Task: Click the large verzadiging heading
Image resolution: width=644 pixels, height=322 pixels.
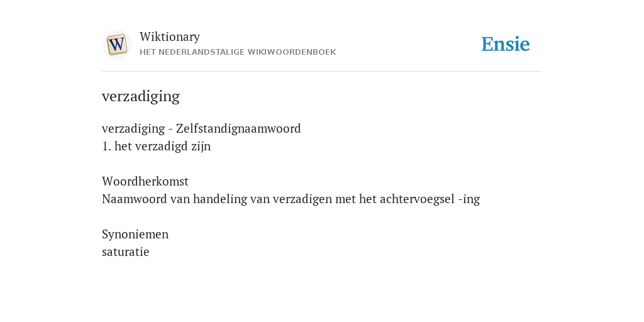Action: pos(141,96)
